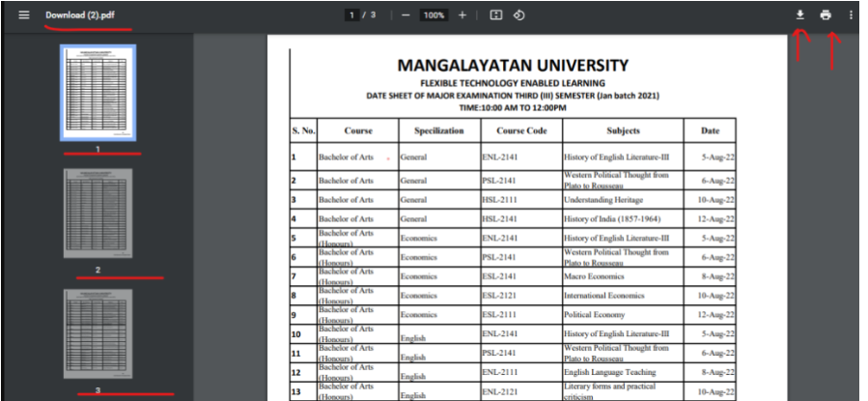
Task: Click course code ESL-2141
Action: [499, 276]
